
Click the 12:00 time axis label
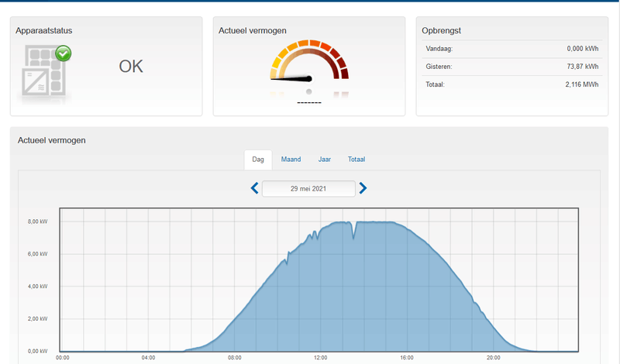(321, 358)
